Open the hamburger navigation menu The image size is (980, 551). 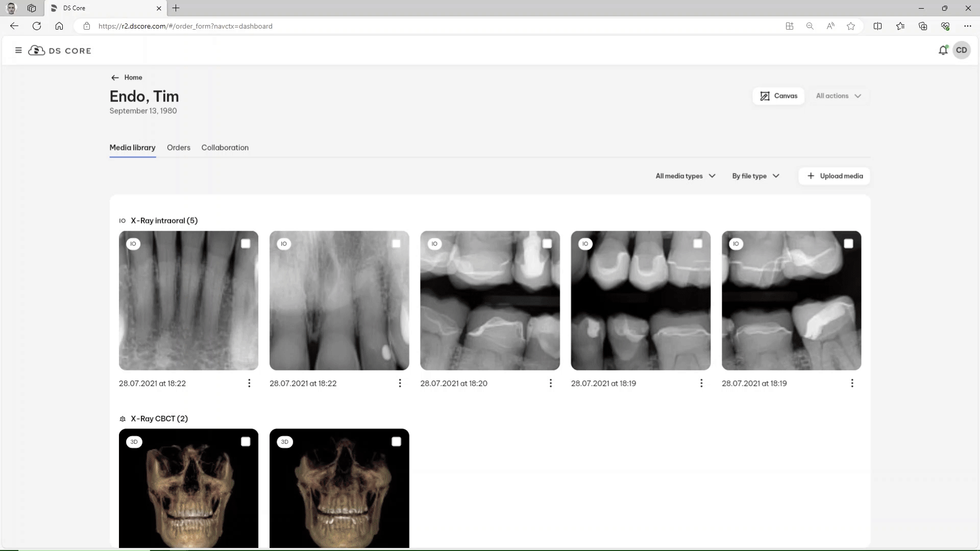(x=18, y=51)
